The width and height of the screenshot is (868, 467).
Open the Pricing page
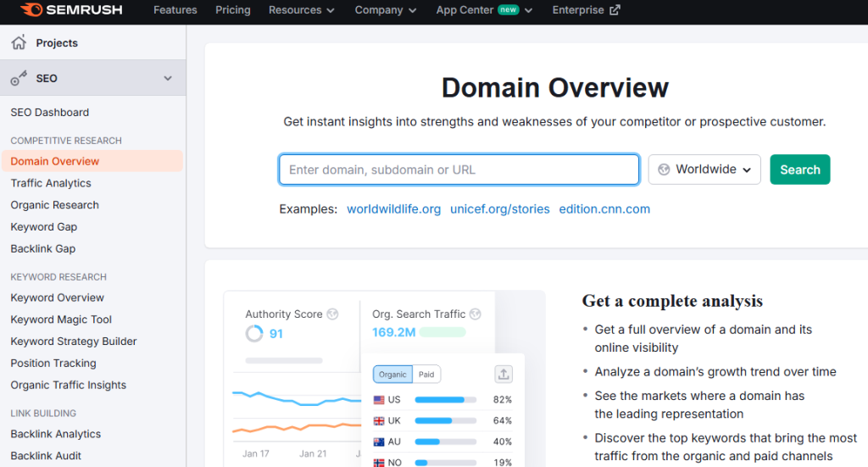coord(232,10)
